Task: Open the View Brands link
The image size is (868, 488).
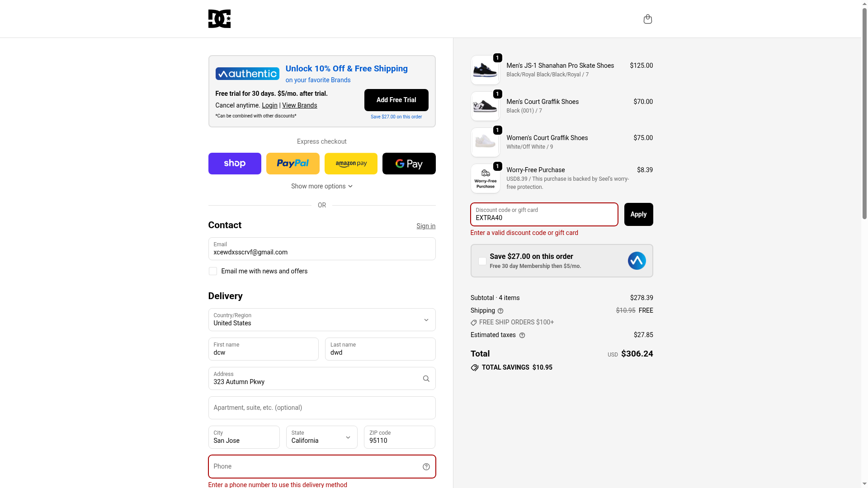Action: [300, 105]
